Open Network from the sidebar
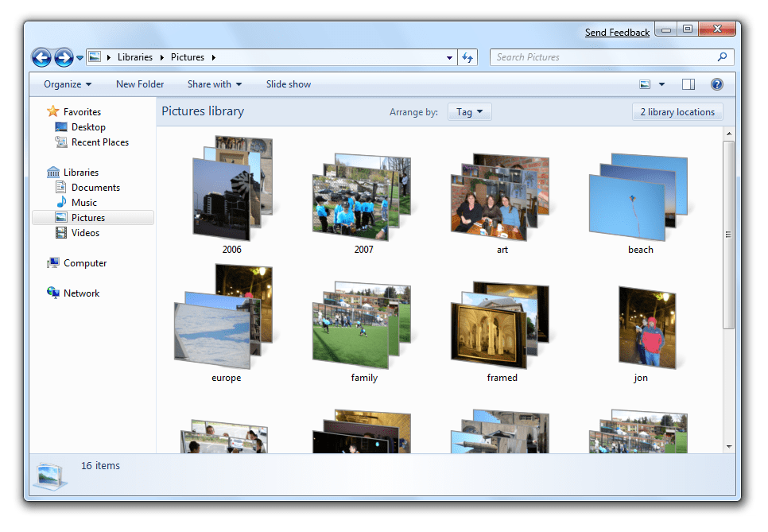768x532 pixels. click(x=80, y=293)
